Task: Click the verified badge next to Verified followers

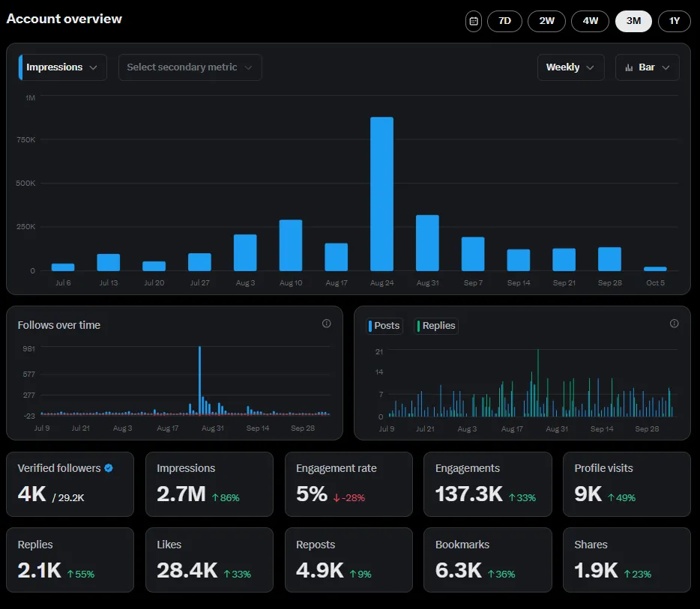Action: (x=109, y=468)
